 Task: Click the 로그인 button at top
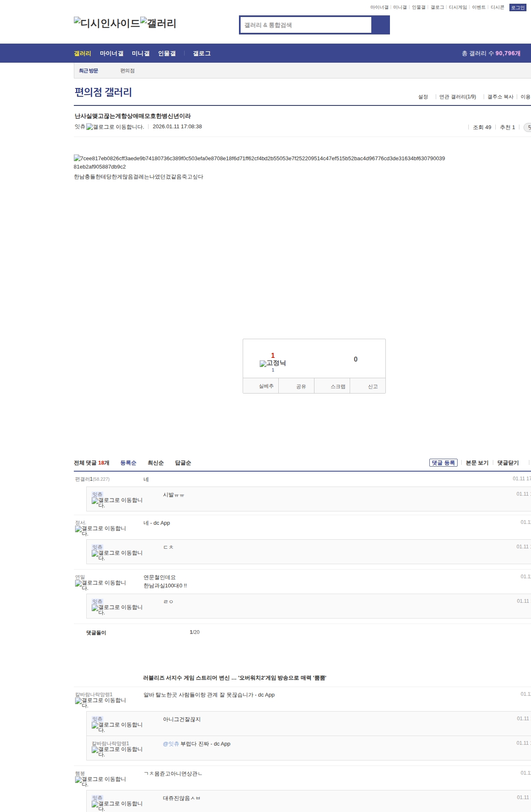pos(517,7)
